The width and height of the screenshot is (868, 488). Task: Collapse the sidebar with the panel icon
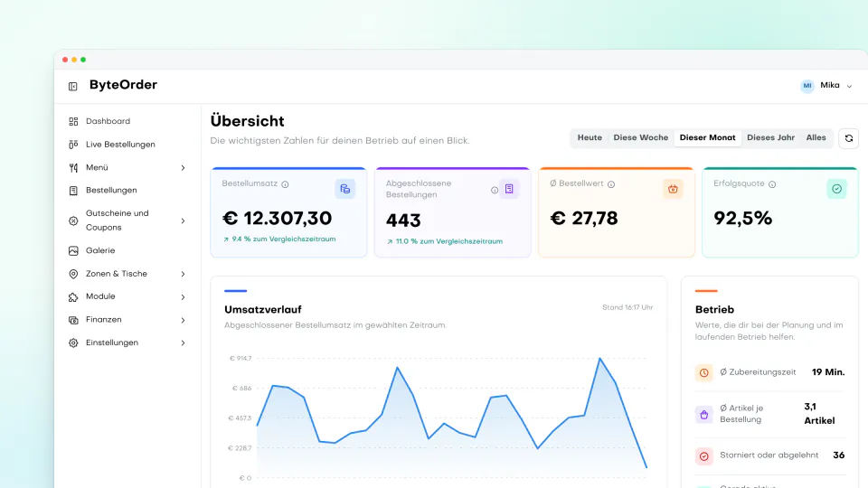(x=73, y=87)
